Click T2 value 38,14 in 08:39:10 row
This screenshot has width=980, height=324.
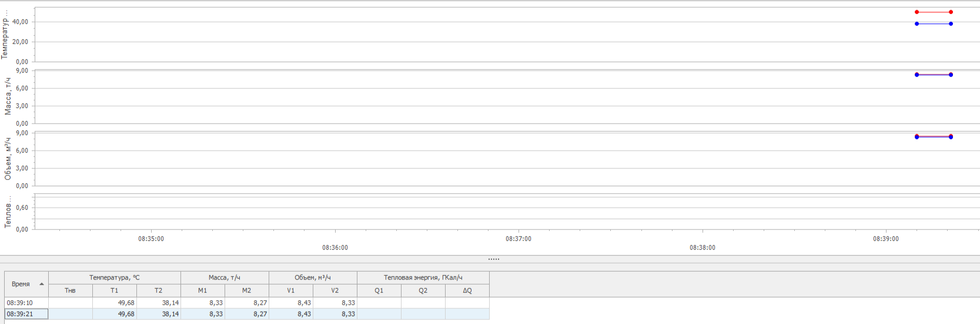159,303
